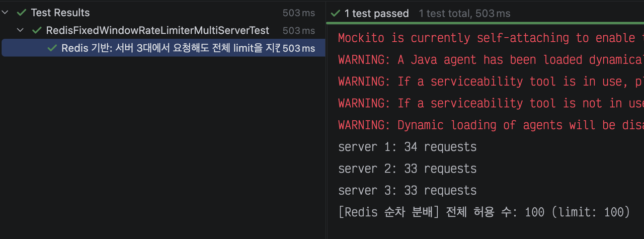The width and height of the screenshot is (644, 239).
Task: Click 'WARNING: If a serviceability tool is not in use' line
Action: pyautogui.click(x=491, y=103)
